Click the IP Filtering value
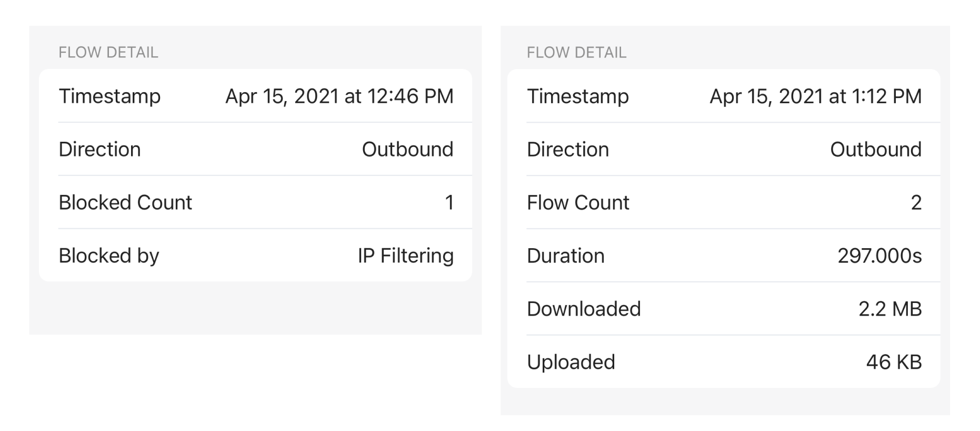Image resolution: width=980 pixels, height=431 pixels. tap(405, 256)
